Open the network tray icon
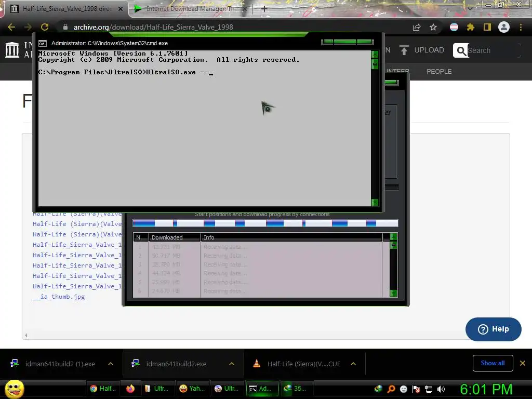532x399 pixels. tap(429, 389)
